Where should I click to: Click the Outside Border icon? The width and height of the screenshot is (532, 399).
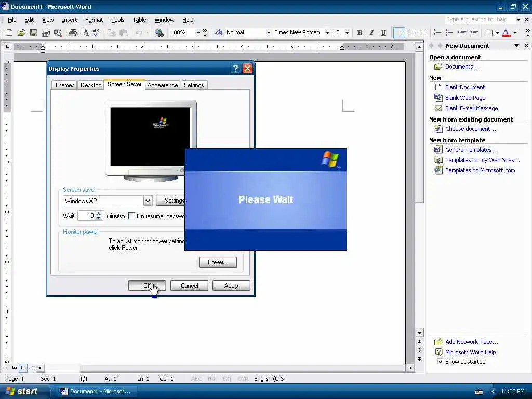pyautogui.click(x=489, y=33)
